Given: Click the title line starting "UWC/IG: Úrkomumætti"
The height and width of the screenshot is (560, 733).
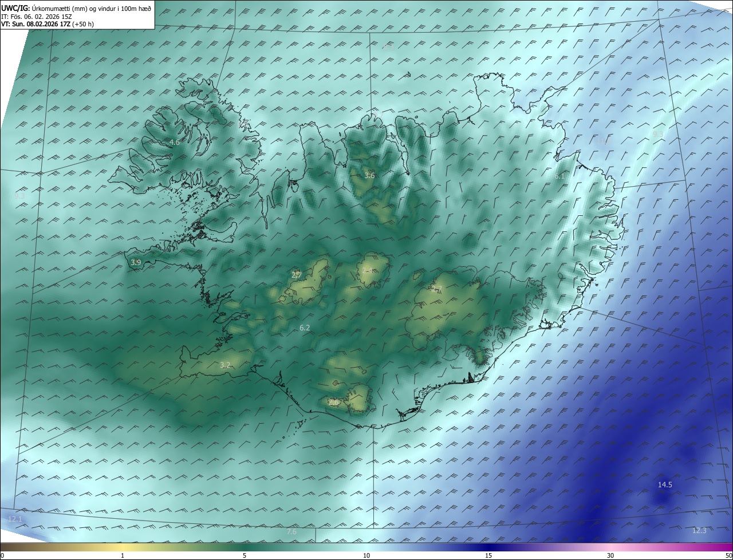Looking at the screenshot, I should [76, 8].
